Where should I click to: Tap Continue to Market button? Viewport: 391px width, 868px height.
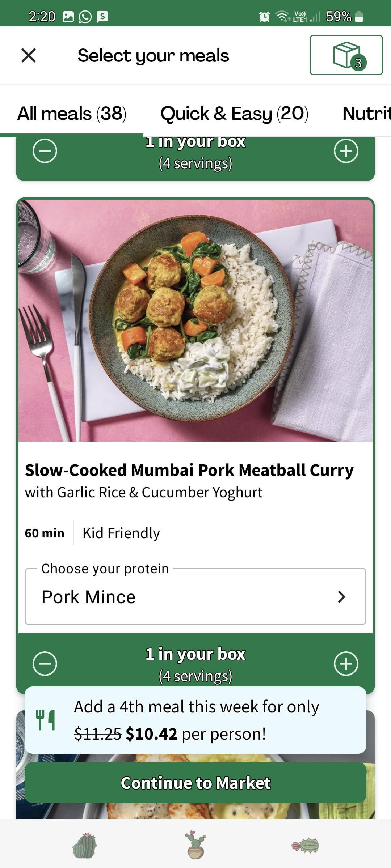(x=195, y=783)
